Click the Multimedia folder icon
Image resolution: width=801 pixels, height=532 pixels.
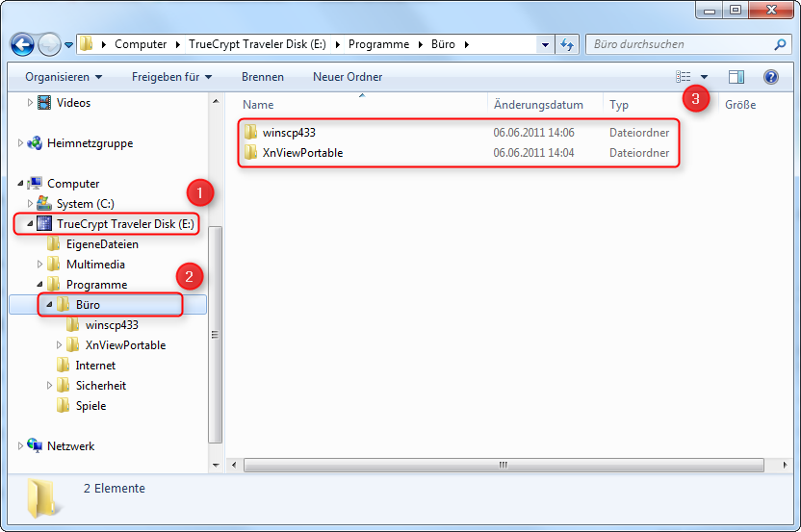click(54, 264)
